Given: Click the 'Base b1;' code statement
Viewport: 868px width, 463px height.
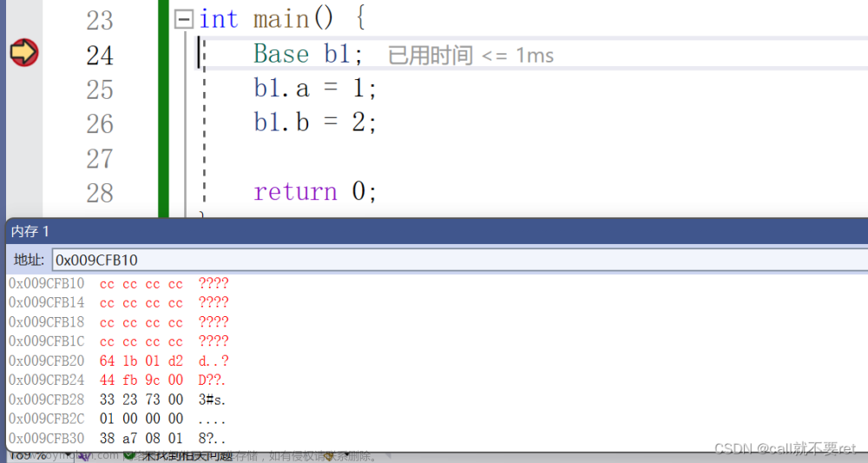Looking at the screenshot, I should 308,54.
